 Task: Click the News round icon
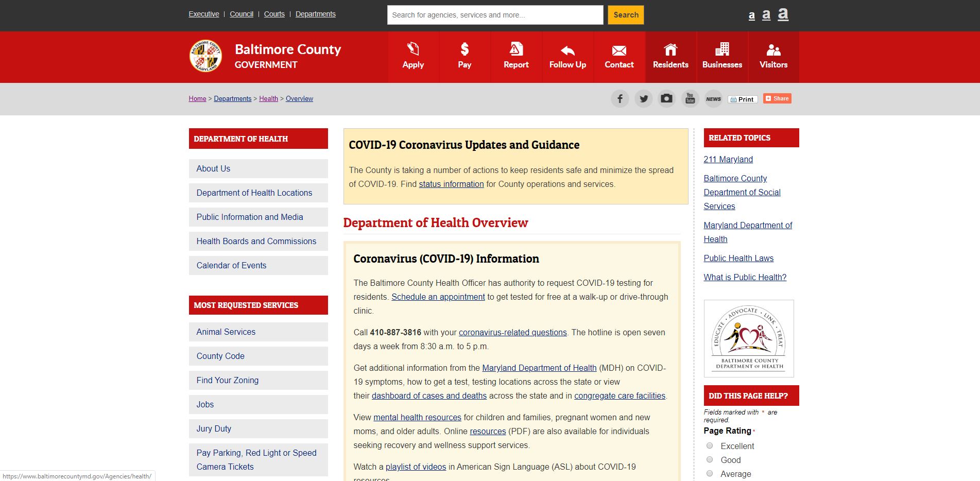point(713,98)
